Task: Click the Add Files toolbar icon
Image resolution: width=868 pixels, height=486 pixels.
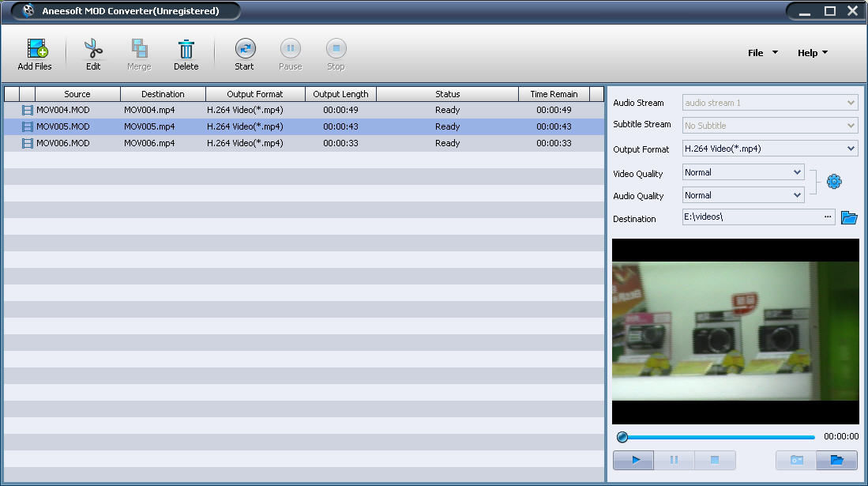Action: click(x=37, y=49)
